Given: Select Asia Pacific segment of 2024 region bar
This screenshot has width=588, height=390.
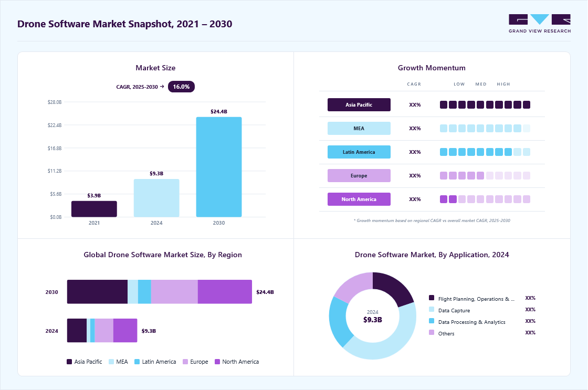Looking at the screenshot, I should 77,330.
